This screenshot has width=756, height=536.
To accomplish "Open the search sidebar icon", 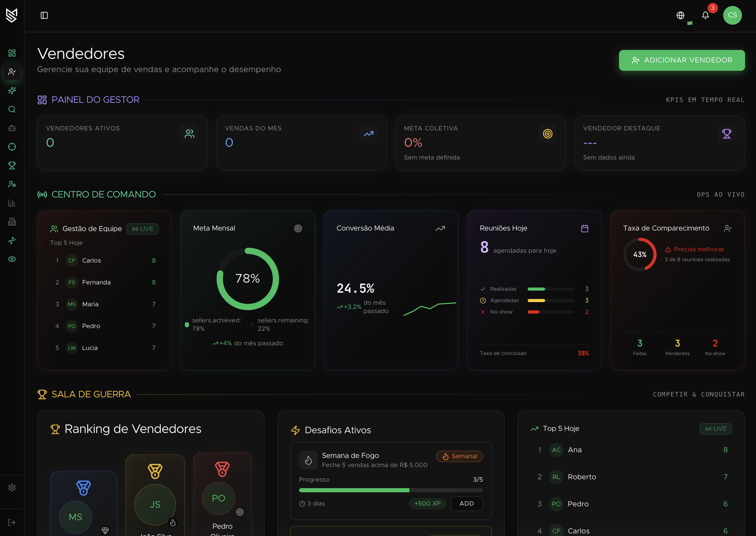I will [x=12, y=109].
